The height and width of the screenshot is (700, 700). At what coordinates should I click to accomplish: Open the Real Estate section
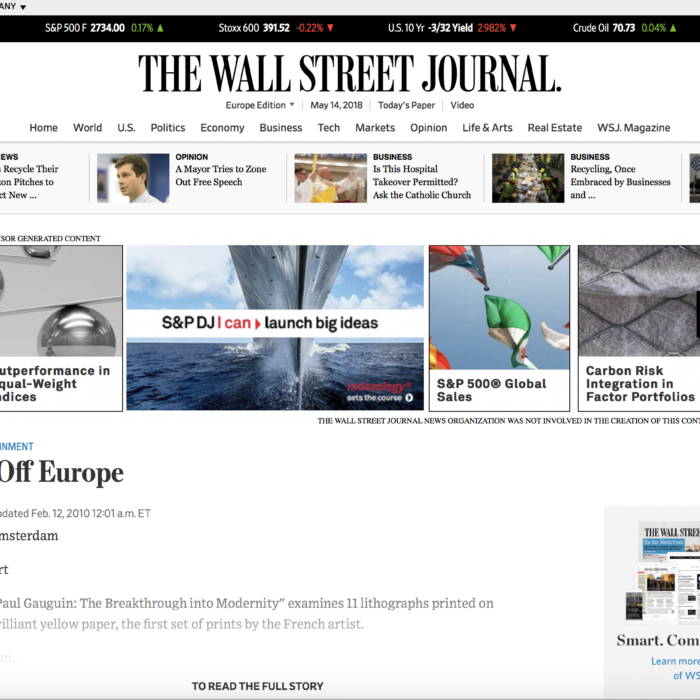tap(555, 128)
